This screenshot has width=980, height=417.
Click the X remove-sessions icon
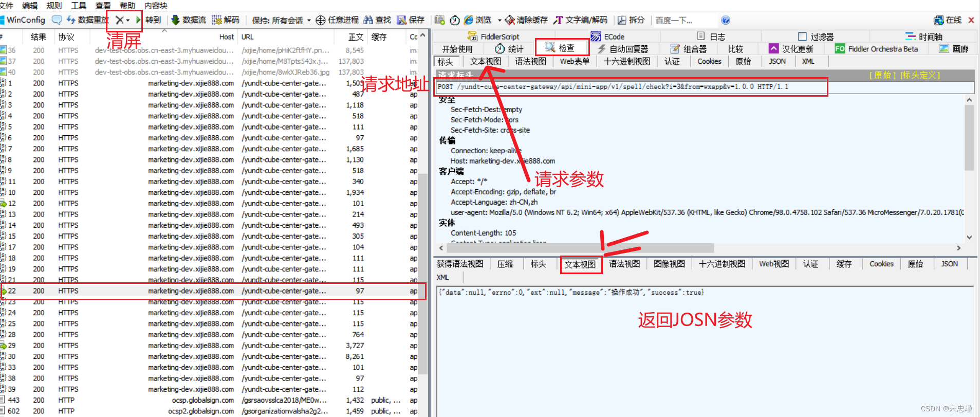click(x=119, y=20)
